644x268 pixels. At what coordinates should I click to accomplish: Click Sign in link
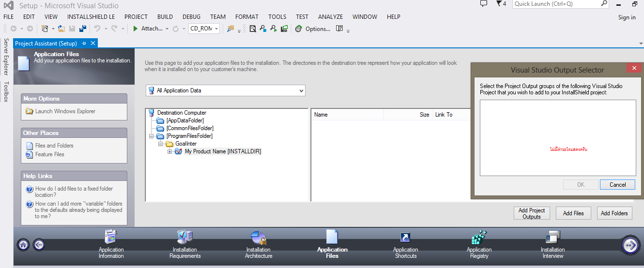(627, 17)
